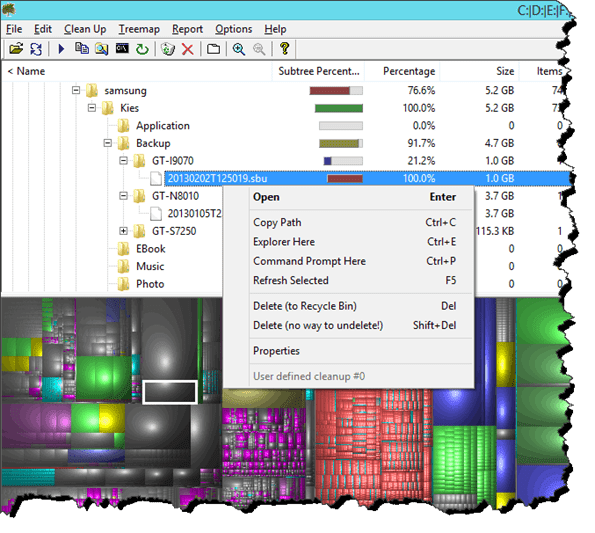Collapse the Backup folder node
The height and width of the screenshot is (533, 595).
pos(108,143)
